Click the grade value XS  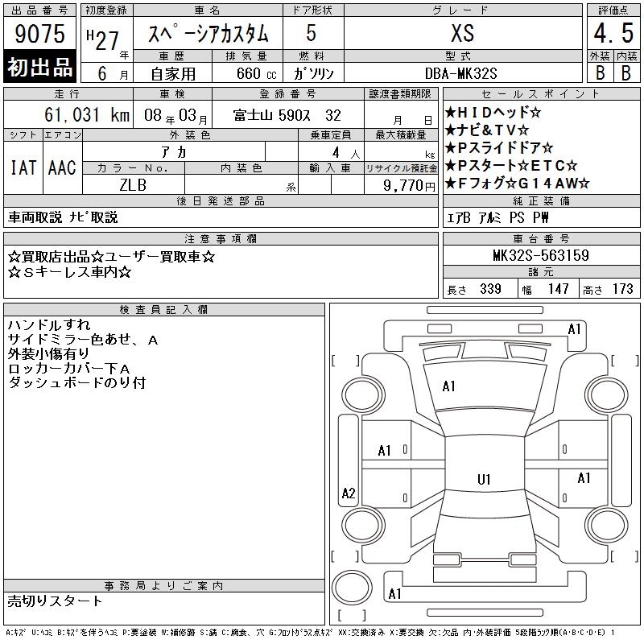[463, 33]
